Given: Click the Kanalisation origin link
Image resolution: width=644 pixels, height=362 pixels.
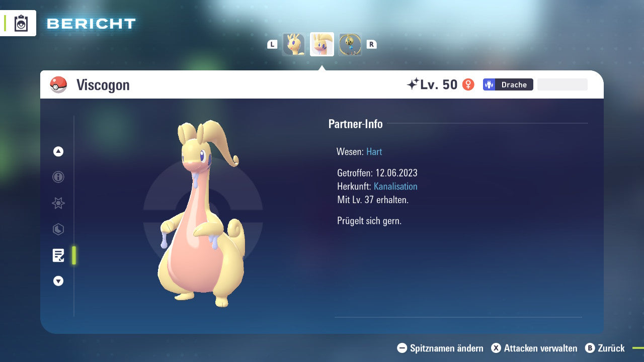Looking at the screenshot, I should point(395,187).
